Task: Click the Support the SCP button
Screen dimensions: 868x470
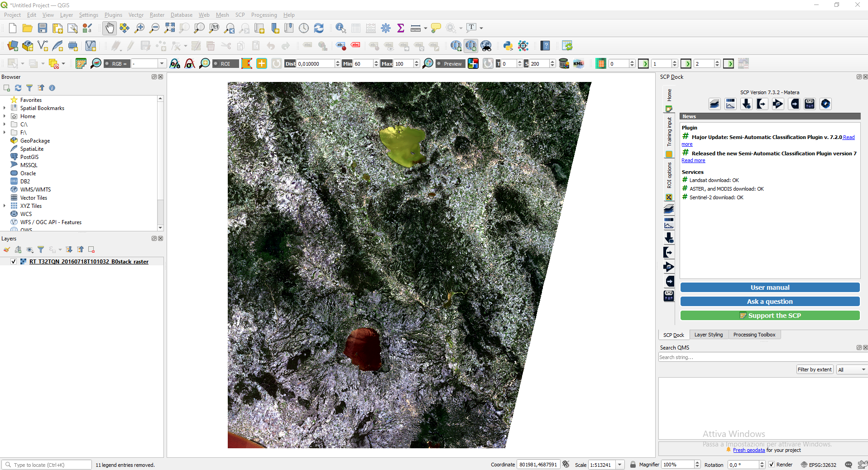Action: 770,316
